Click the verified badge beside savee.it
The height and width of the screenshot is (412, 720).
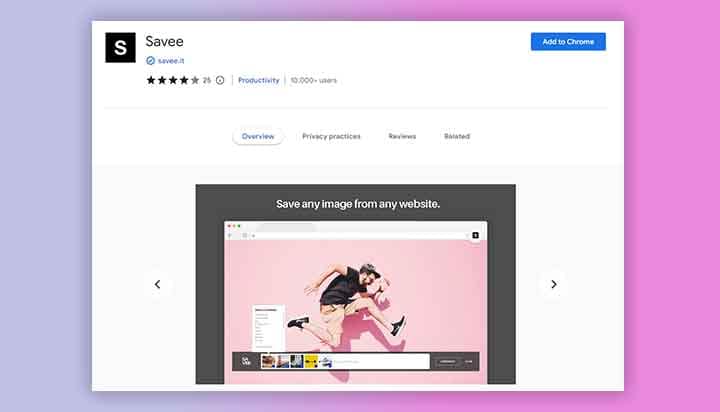click(x=151, y=61)
